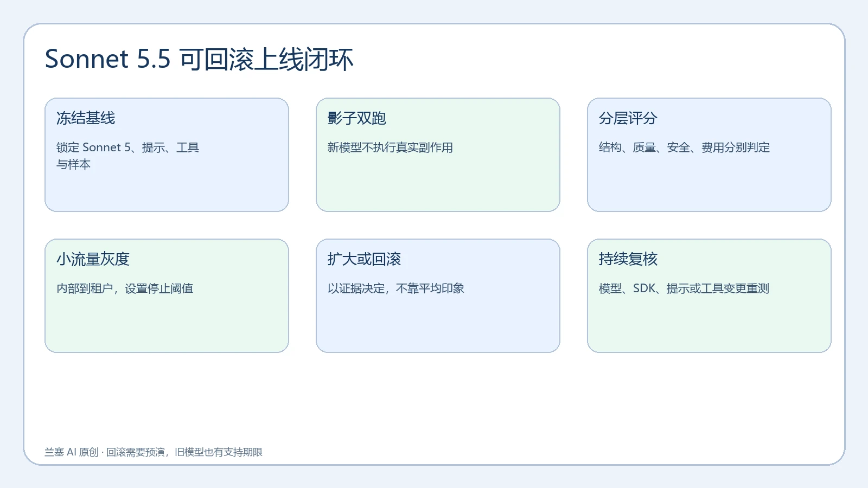868x488 pixels.
Task: Click the text '新模型不执行真实副作用'
Action: coord(390,147)
